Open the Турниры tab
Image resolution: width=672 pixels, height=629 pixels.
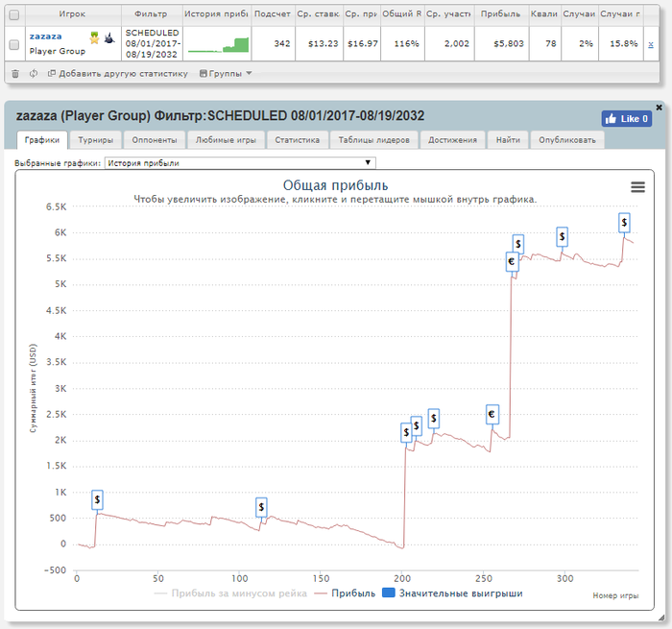click(96, 140)
